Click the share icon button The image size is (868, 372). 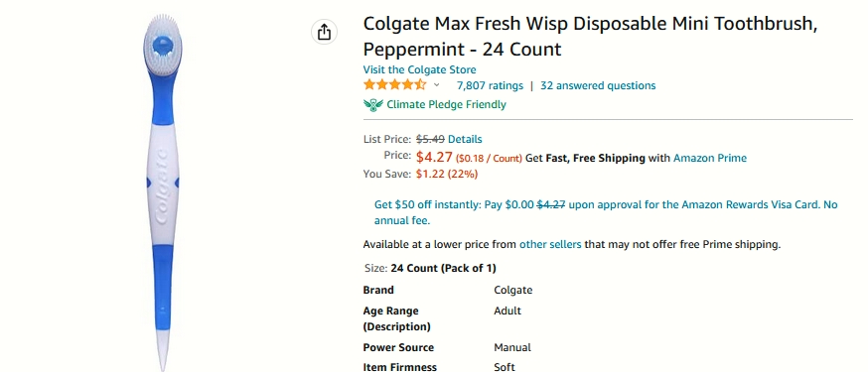tap(324, 32)
